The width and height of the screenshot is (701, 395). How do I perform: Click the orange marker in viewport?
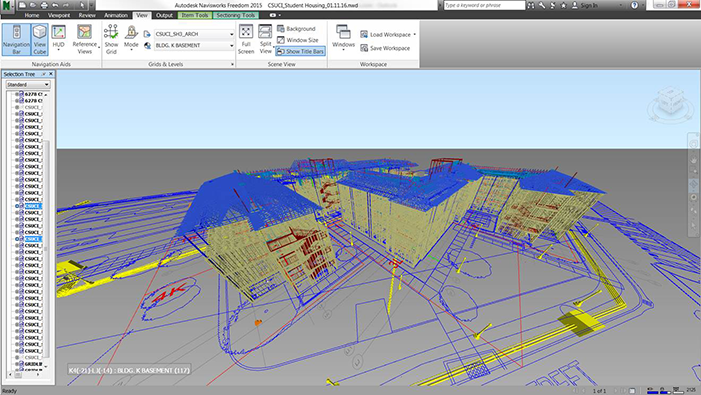coord(258,322)
